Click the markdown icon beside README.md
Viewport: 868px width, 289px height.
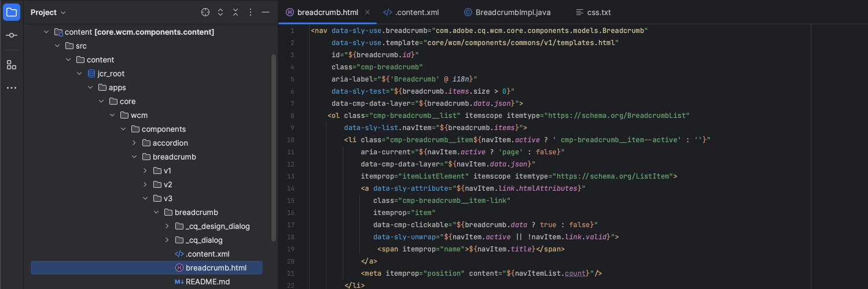click(179, 281)
